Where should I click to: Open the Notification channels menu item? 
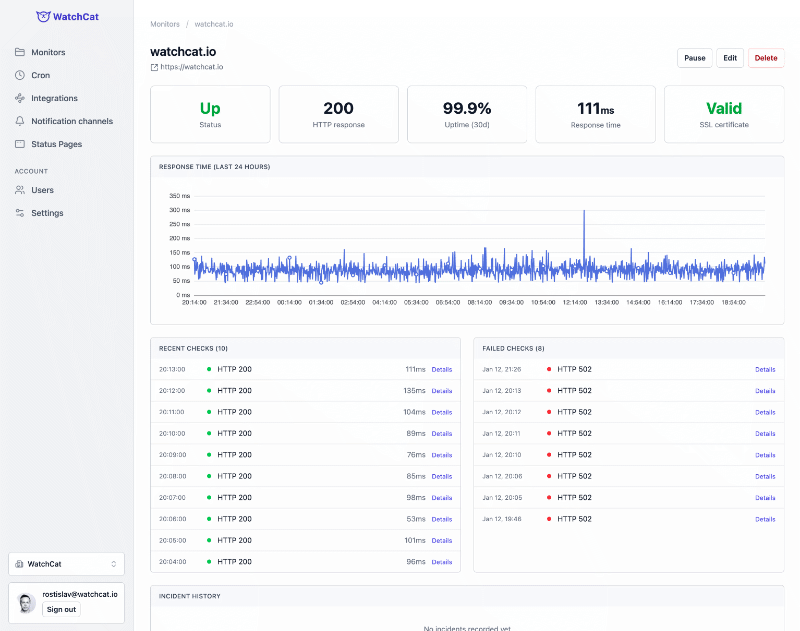[72, 121]
